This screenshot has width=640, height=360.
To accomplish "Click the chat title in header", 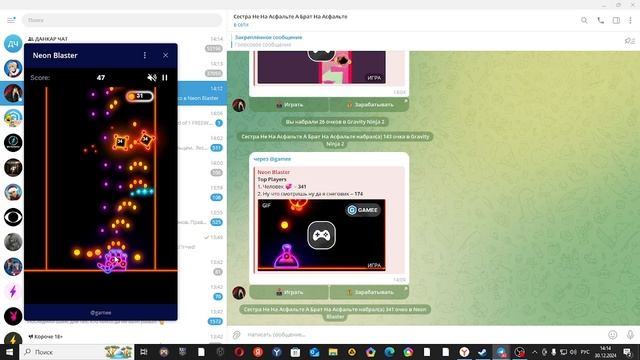I will pos(290,16).
